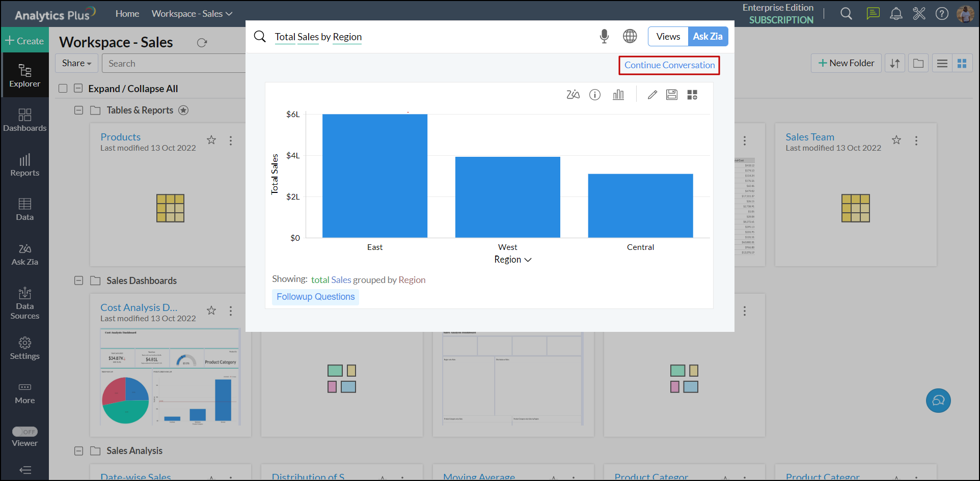Click the East bar in the chart

(375, 176)
